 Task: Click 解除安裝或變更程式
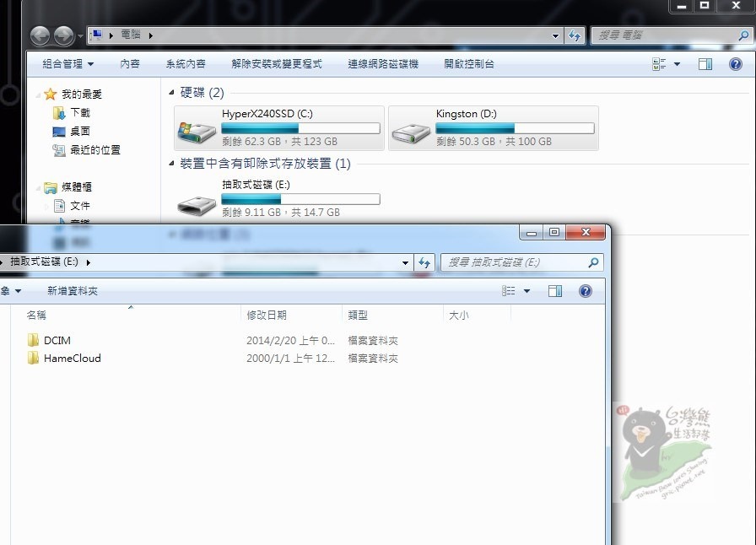[277, 64]
